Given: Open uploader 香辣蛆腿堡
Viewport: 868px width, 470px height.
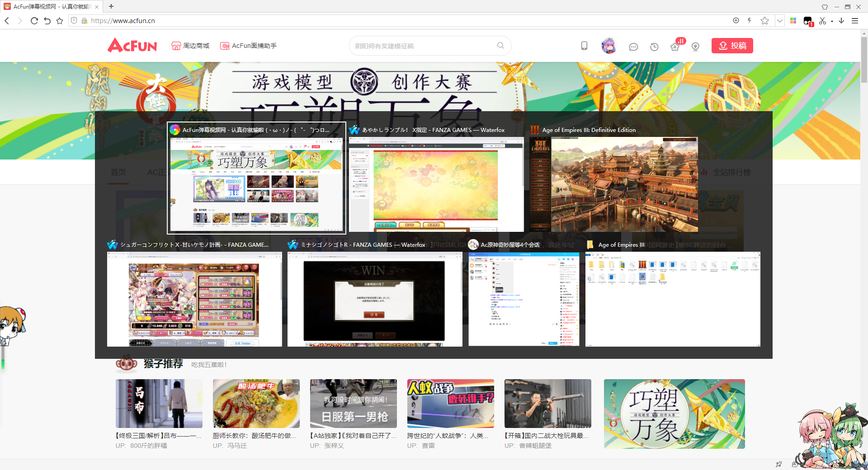Looking at the screenshot, I should [x=535, y=446].
